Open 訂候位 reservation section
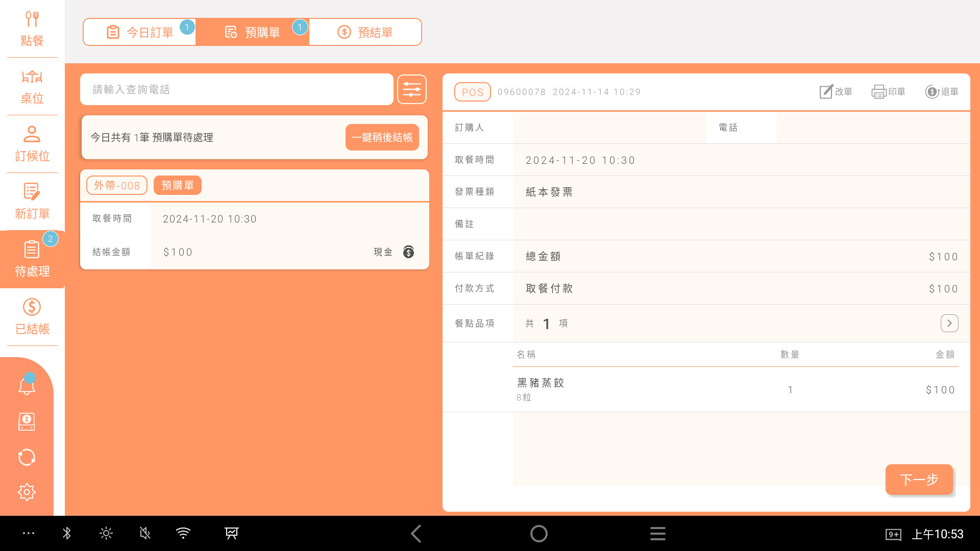The image size is (980, 551). click(x=32, y=144)
